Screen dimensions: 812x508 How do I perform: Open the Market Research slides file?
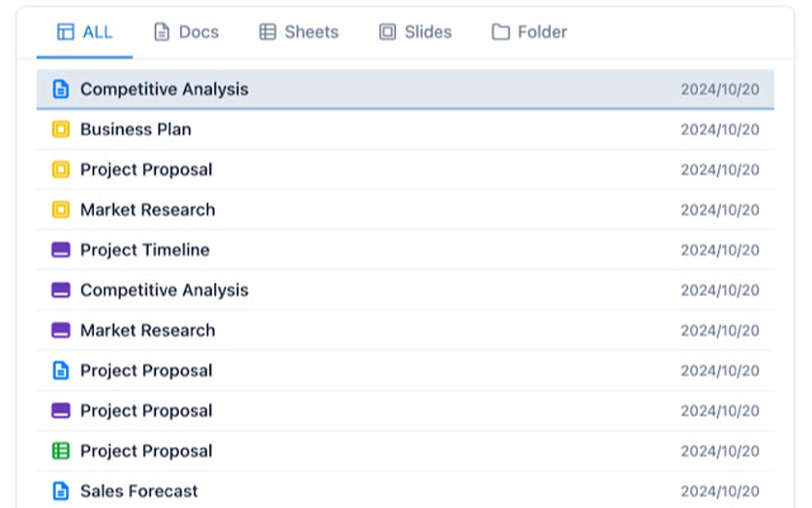tap(147, 330)
